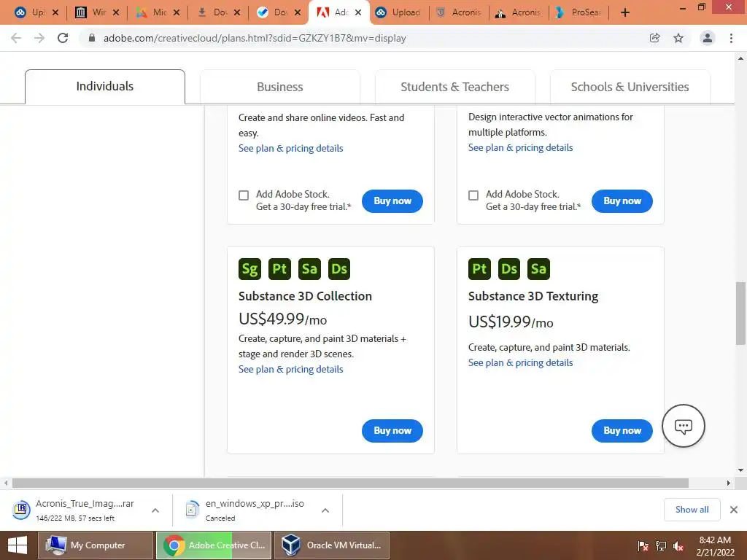The height and width of the screenshot is (560, 747).
Task: Close the downloads bar
Action: pos(734,510)
